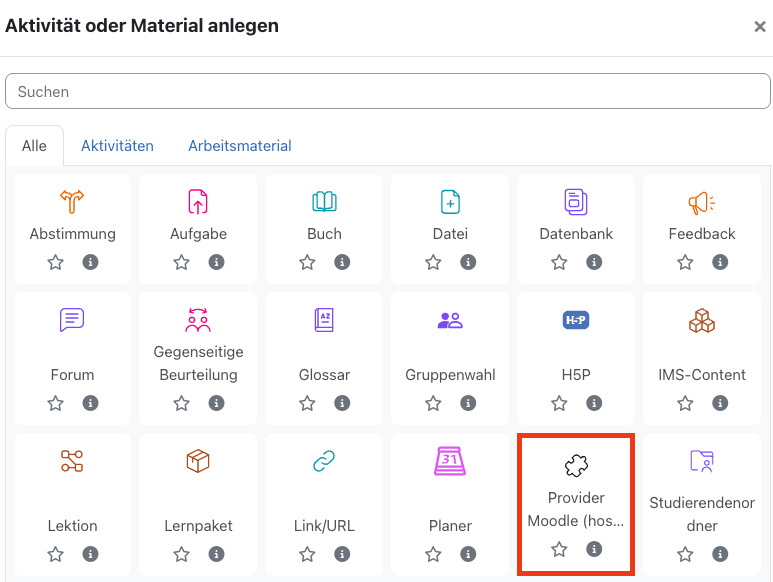Image resolution: width=773 pixels, height=582 pixels.
Task: Choose the Feedback megaphone icon
Action: coord(702,203)
